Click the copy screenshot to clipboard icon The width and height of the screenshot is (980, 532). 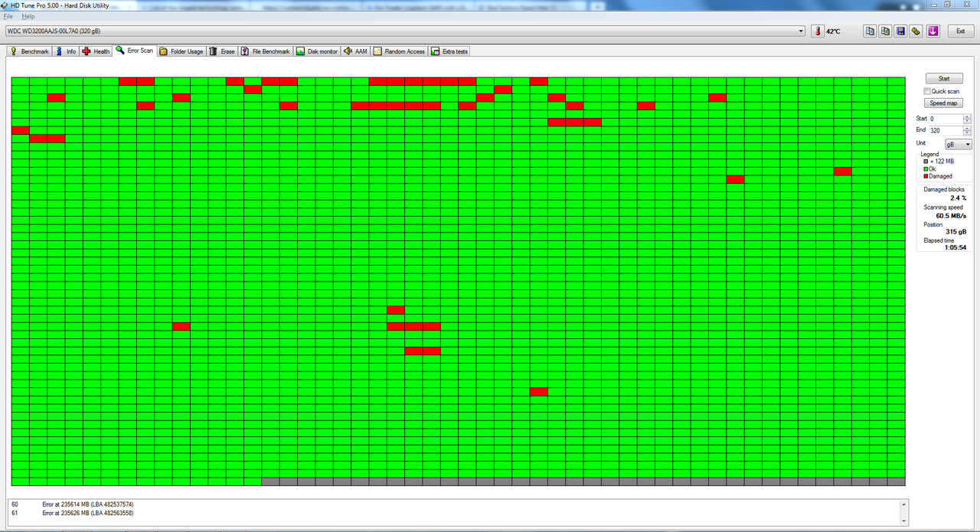[x=885, y=31]
